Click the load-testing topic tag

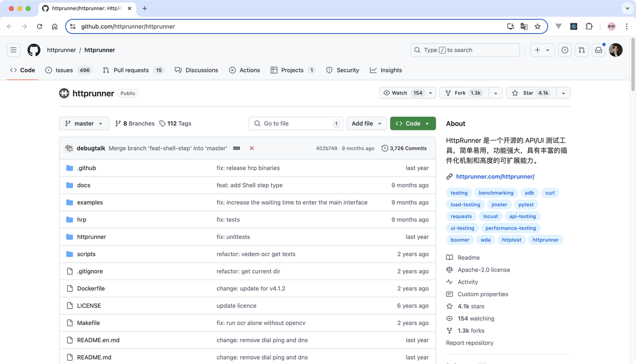tap(465, 205)
